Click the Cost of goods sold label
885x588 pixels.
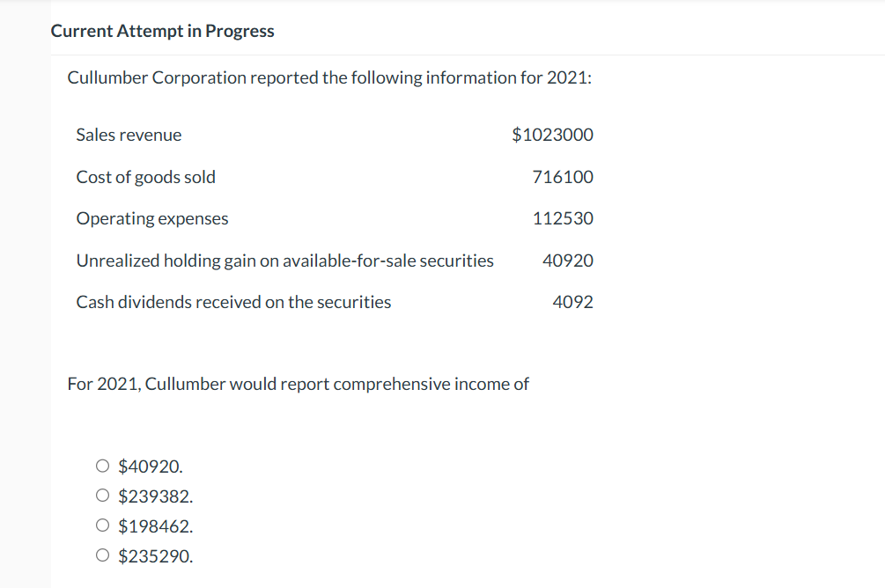(145, 177)
